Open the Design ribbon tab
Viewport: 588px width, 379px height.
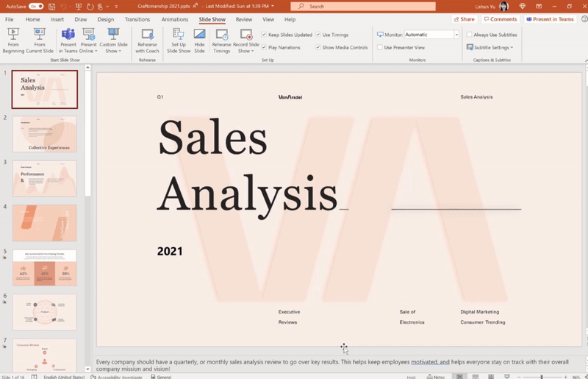pyautogui.click(x=106, y=19)
